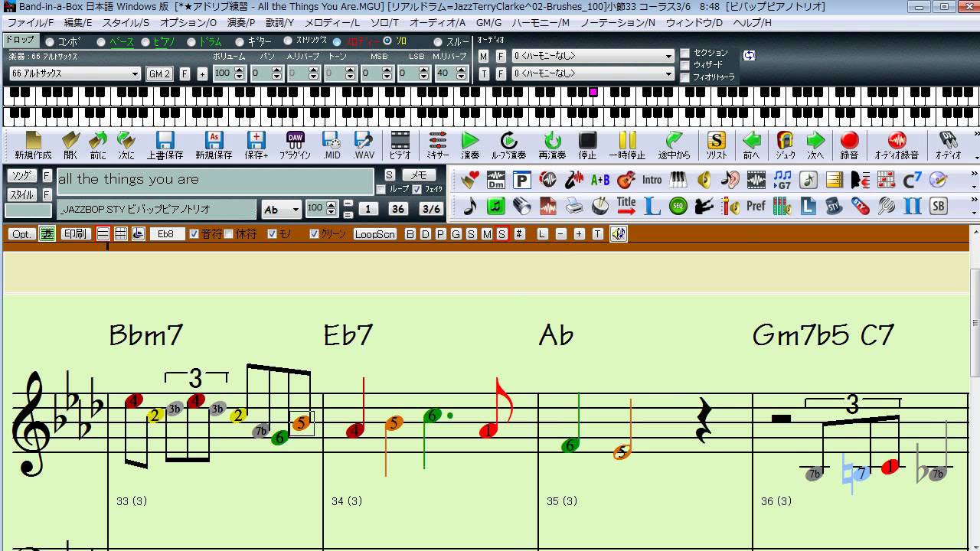Click the printer icon
The image size is (980, 551).
pos(574,206)
